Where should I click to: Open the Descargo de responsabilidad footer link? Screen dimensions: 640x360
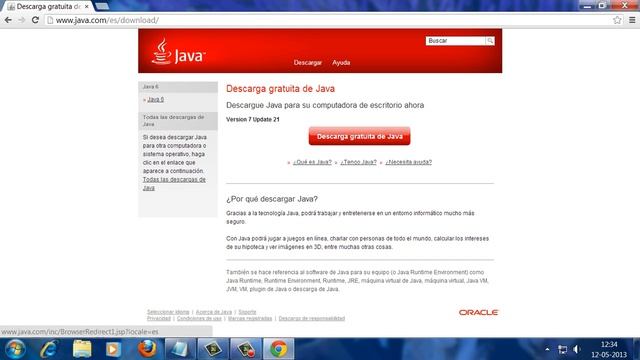click(312, 318)
